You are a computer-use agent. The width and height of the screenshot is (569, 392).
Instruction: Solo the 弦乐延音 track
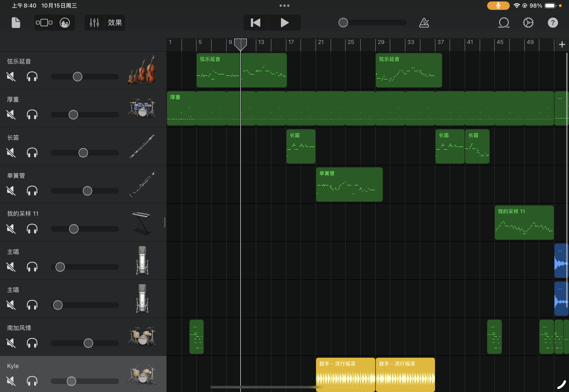click(x=32, y=77)
